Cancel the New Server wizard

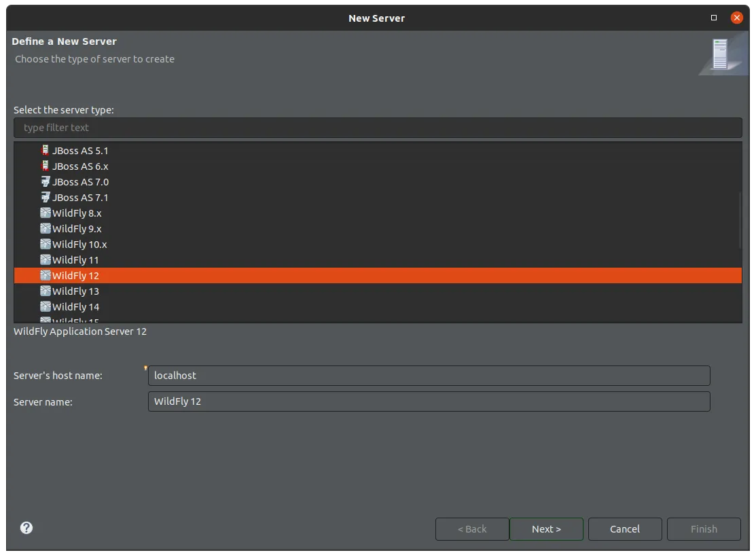click(x=625, y=529)
